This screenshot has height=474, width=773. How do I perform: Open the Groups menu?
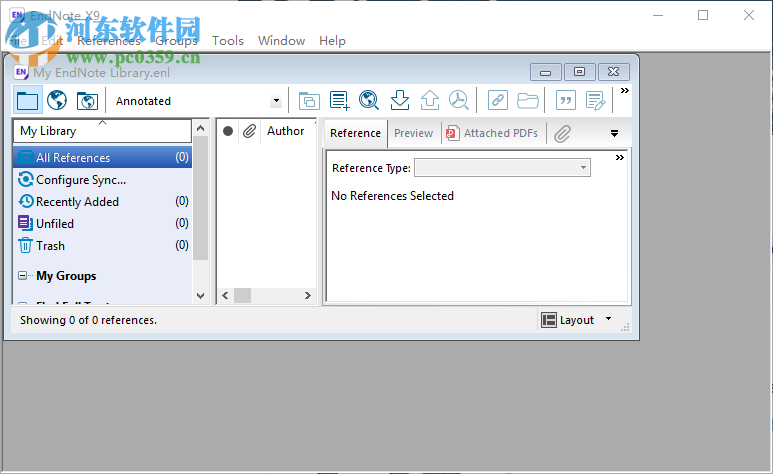click(x=176, y=41)
